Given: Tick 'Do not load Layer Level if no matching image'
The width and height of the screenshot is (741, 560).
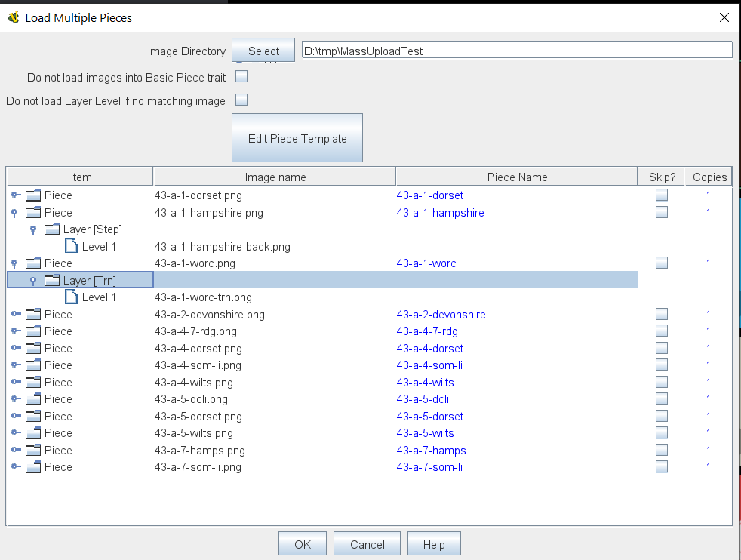Looking at the screenshot, I should coord(241,100).
